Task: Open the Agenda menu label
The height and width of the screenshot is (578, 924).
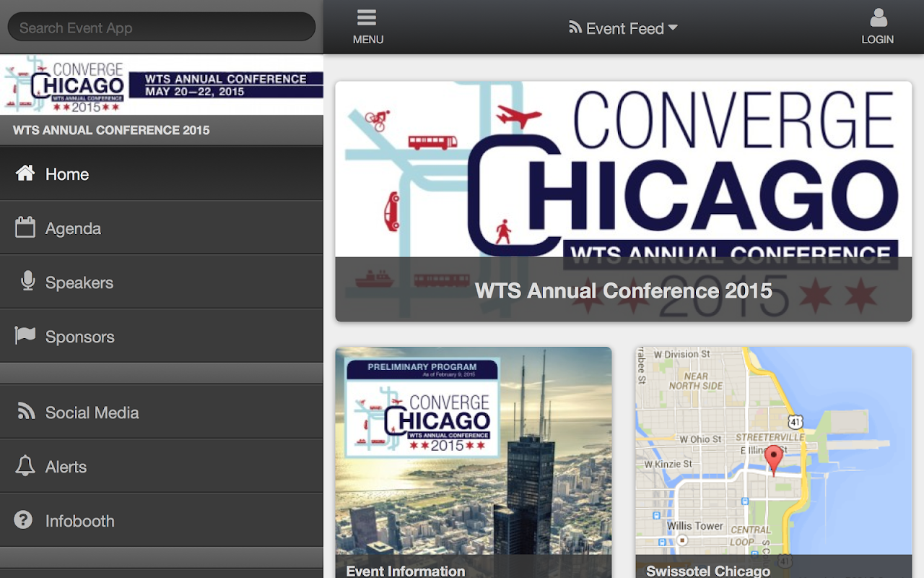Action: [73, 228]
